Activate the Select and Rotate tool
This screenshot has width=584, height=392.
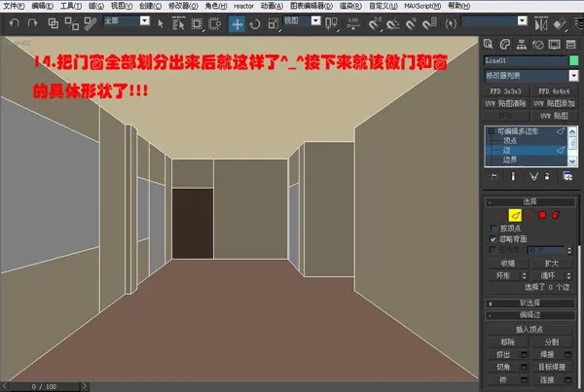tap(255, 24)
